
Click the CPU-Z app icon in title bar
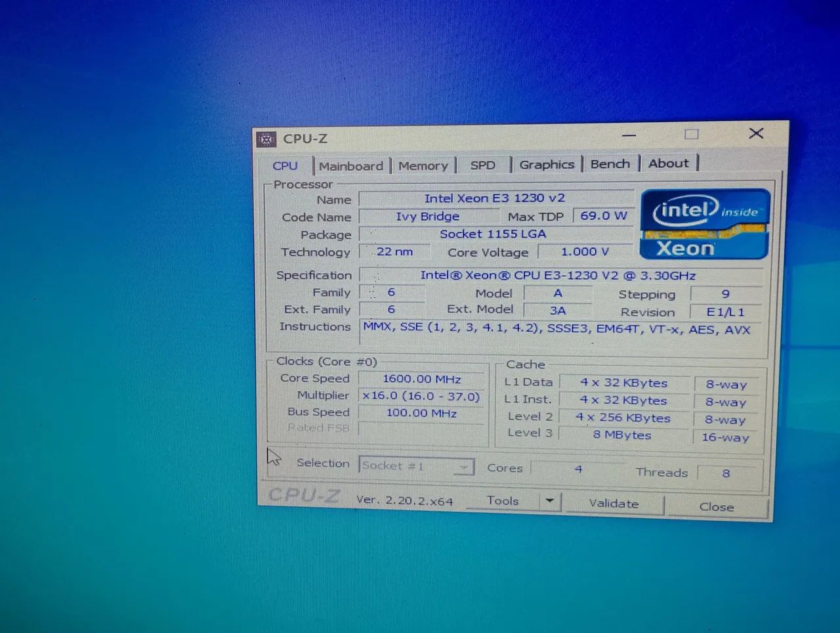(x=266, y=139)
